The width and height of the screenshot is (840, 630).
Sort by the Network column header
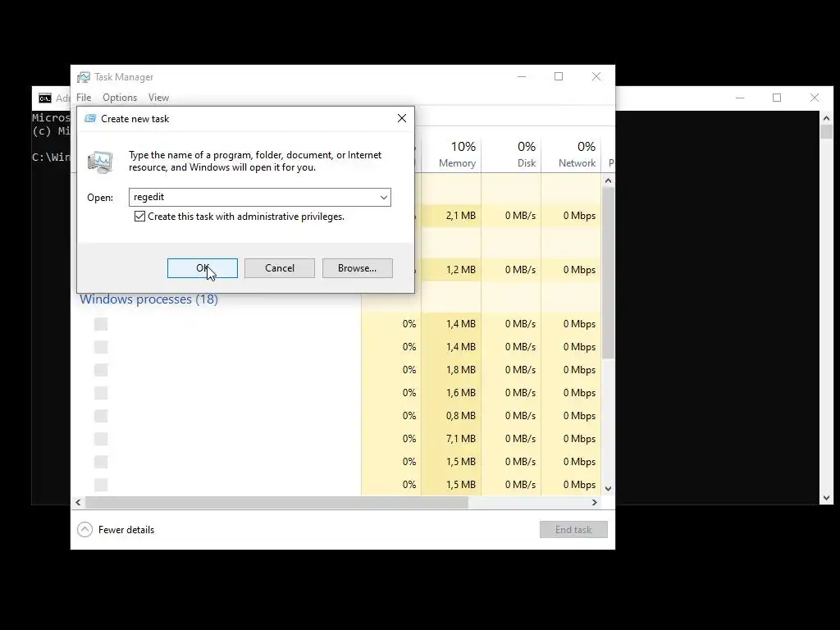click(572, 154)
